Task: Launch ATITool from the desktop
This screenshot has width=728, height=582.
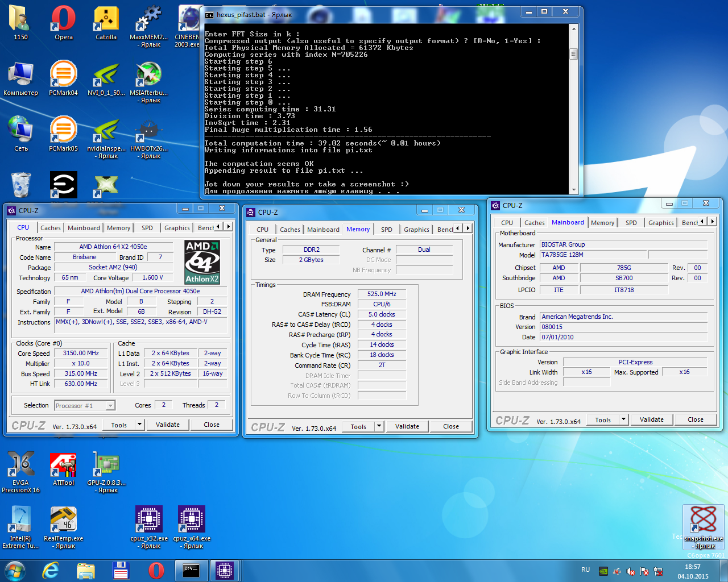Action: point(63,468)
